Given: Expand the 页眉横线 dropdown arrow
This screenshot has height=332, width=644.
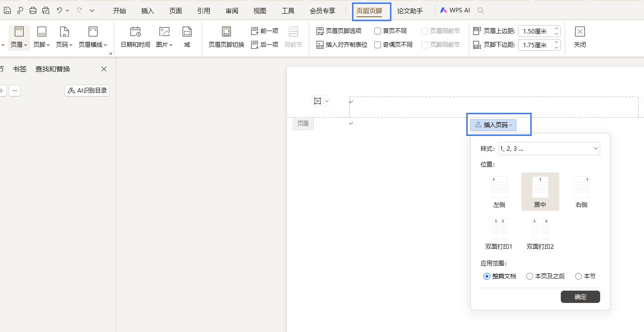Looking at the screenshot, I should [105, 45].
